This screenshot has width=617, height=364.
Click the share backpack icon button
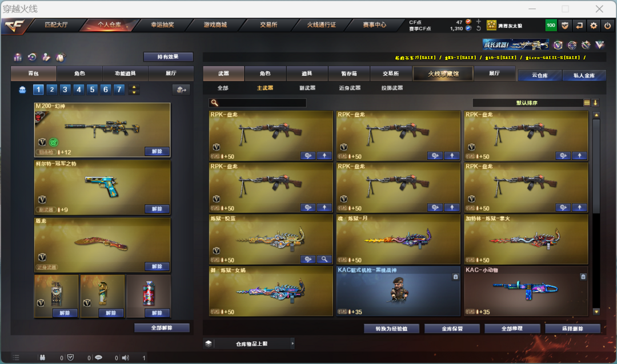click(181, 90)
